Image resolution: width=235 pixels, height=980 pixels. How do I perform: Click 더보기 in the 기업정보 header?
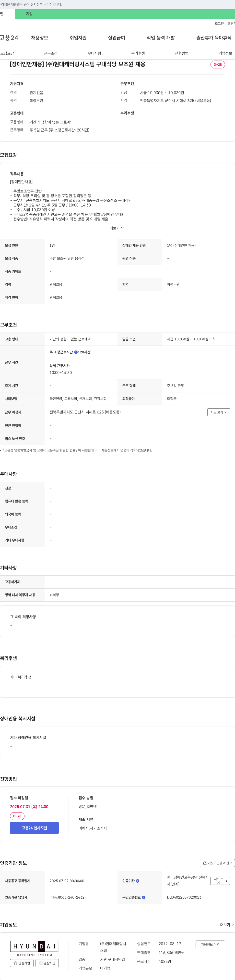(x=227, y=925)
